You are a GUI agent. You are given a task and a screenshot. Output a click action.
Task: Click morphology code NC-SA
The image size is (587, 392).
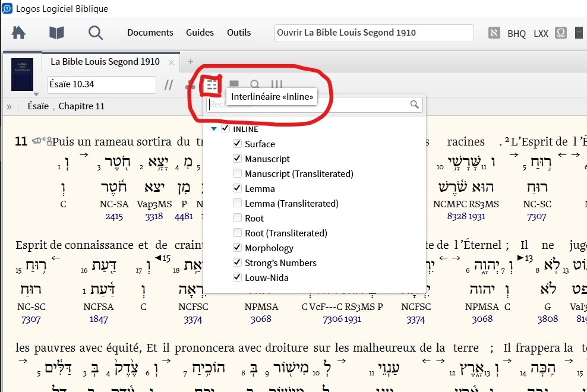click(x=114, y=204)
